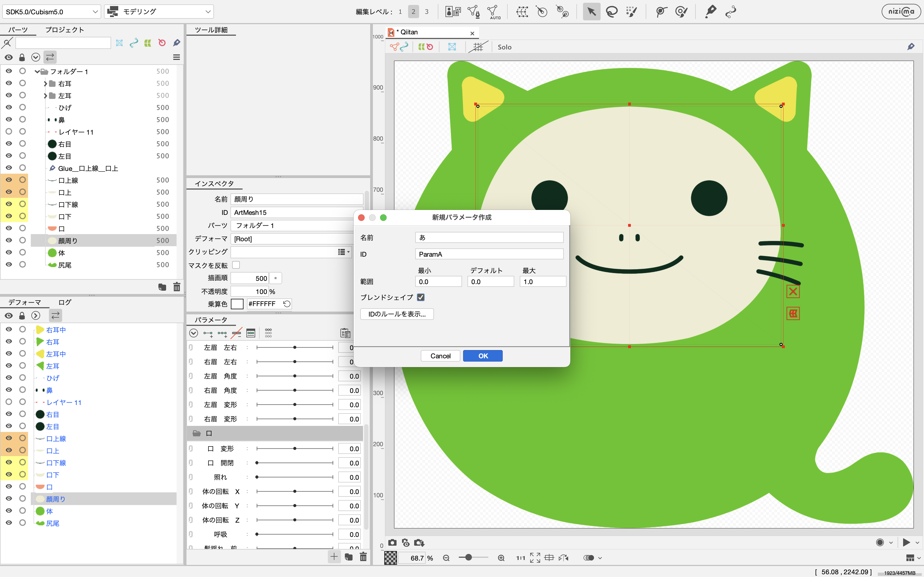Uncheck the ブレンドシェイプ checkbox

[x=421, y=297]
